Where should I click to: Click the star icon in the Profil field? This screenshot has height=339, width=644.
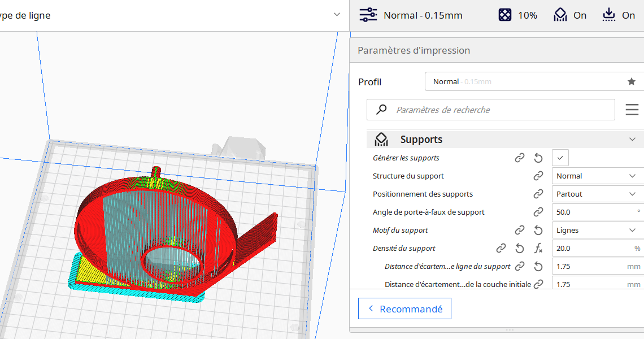pyautogui.click(x=632, y=81)
